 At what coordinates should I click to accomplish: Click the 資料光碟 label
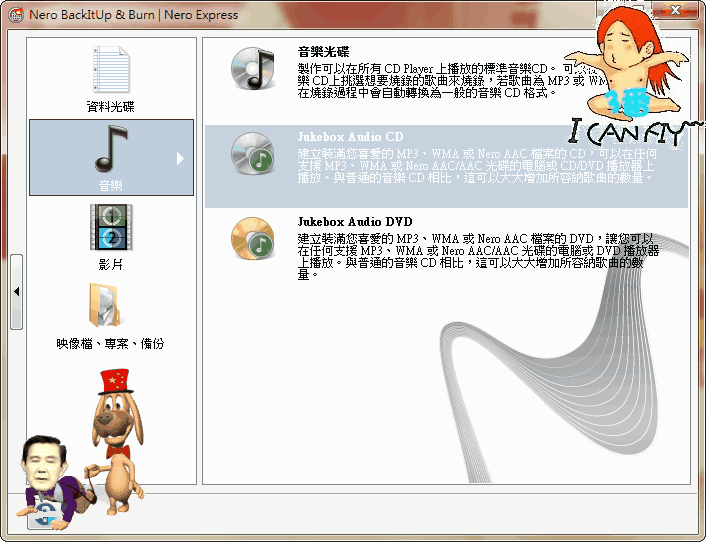pos(110,107)
